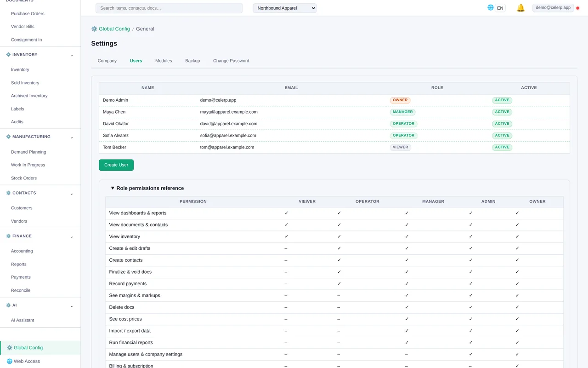Click the globe language icon
This screenshot has width=588, height=368.
tap(491, 8)
